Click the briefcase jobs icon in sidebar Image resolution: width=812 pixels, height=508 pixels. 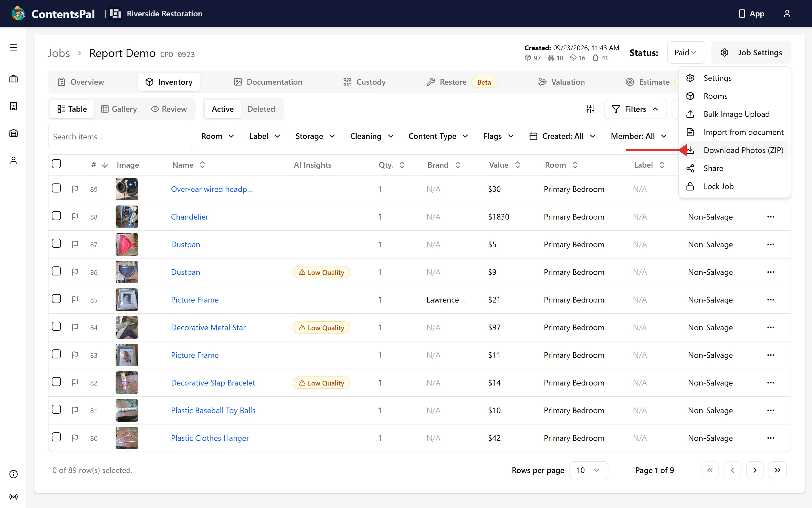(x=14, y=79)
